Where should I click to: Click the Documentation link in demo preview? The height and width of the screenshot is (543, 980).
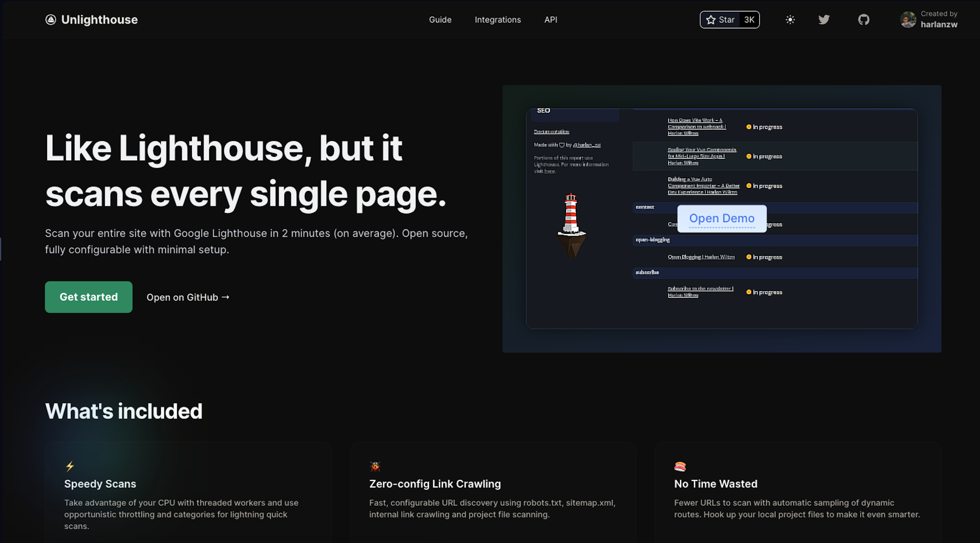(x=551, y=132)
